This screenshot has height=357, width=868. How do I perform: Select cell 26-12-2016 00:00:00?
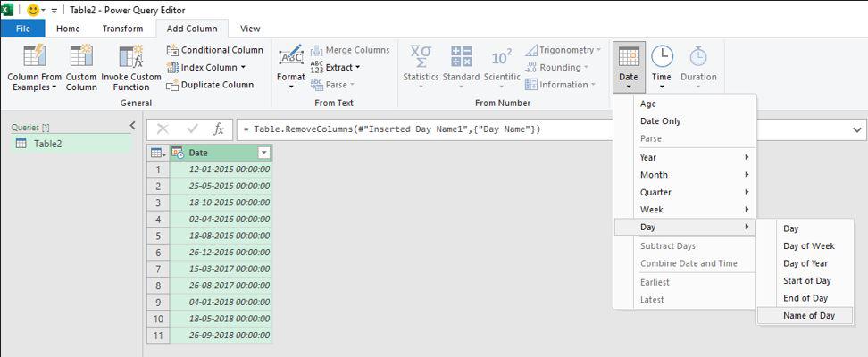(x=221, y=253)
